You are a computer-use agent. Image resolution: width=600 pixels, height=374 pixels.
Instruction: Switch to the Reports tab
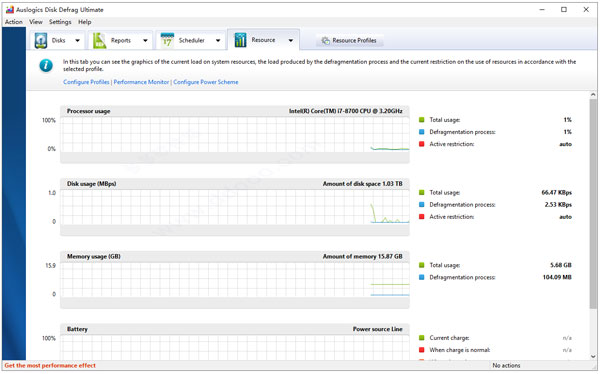point(121,40)
